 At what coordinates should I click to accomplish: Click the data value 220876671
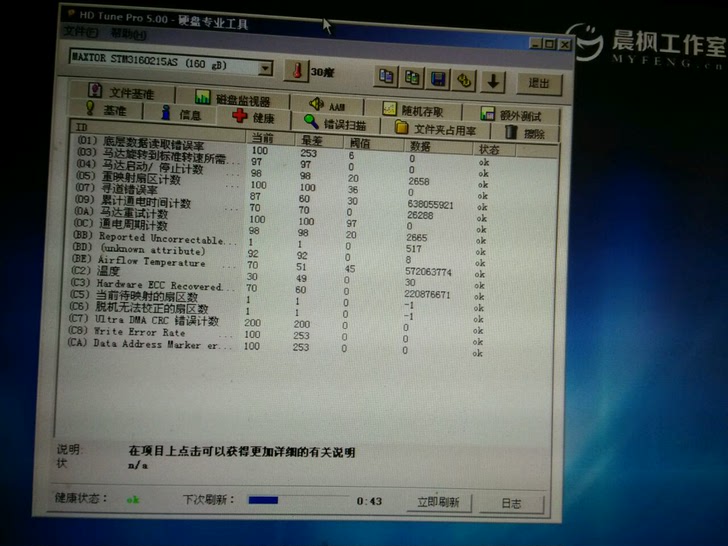point(427,294)
